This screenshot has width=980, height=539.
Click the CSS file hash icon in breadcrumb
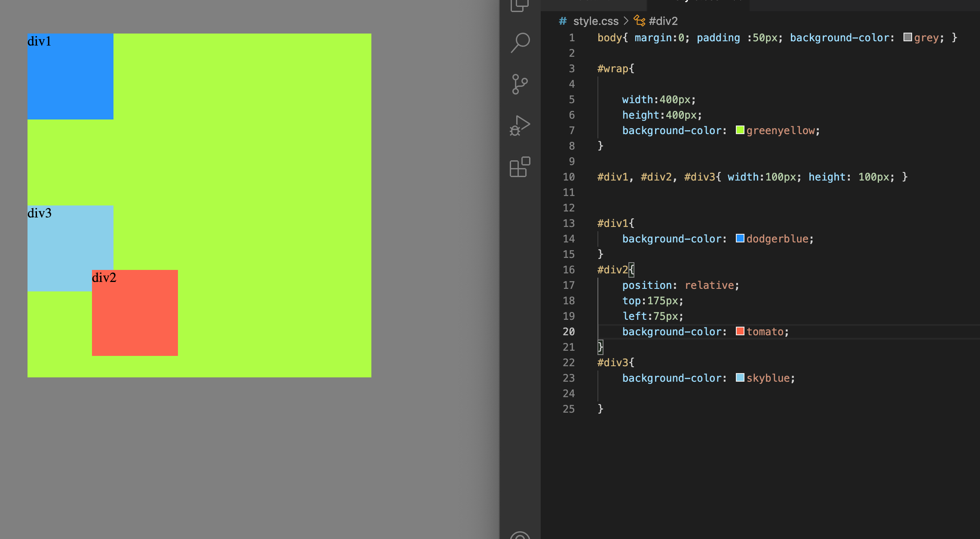[563, 21]
